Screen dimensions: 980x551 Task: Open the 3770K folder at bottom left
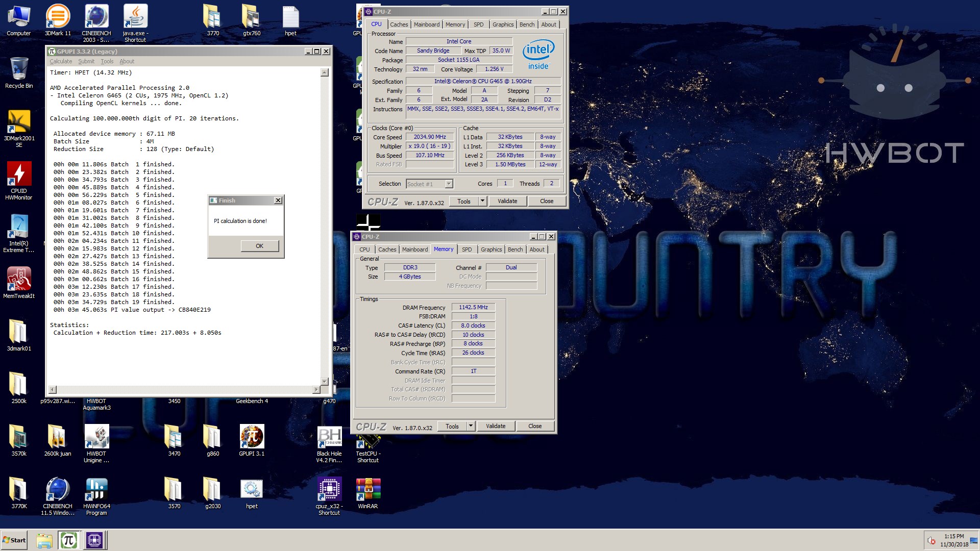tap(19, 493)
